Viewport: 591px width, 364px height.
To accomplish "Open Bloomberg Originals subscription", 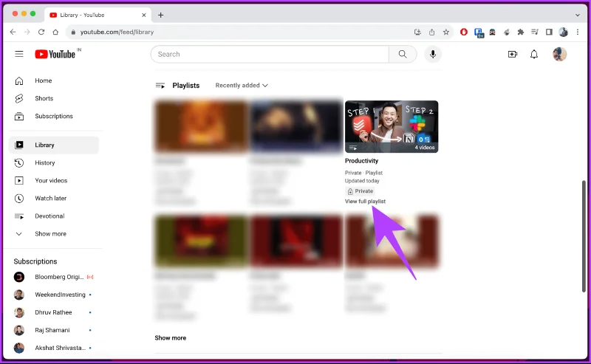I will (x=54, y=277).
